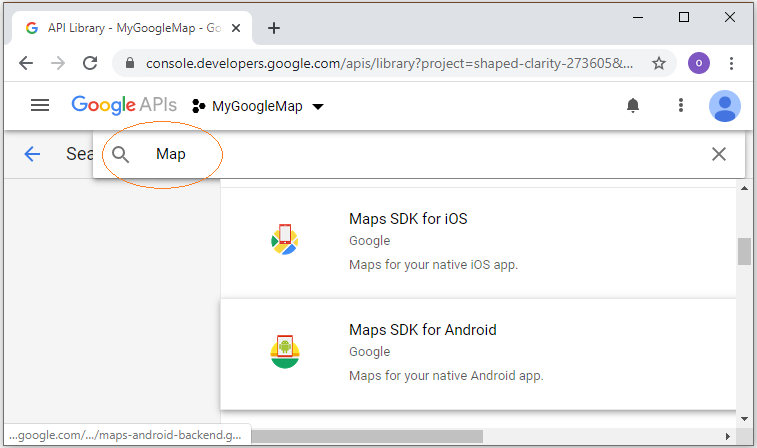Maximize the browser window
Image resolution: width=757 pixels, height=448 pixels.
point(684,17)
